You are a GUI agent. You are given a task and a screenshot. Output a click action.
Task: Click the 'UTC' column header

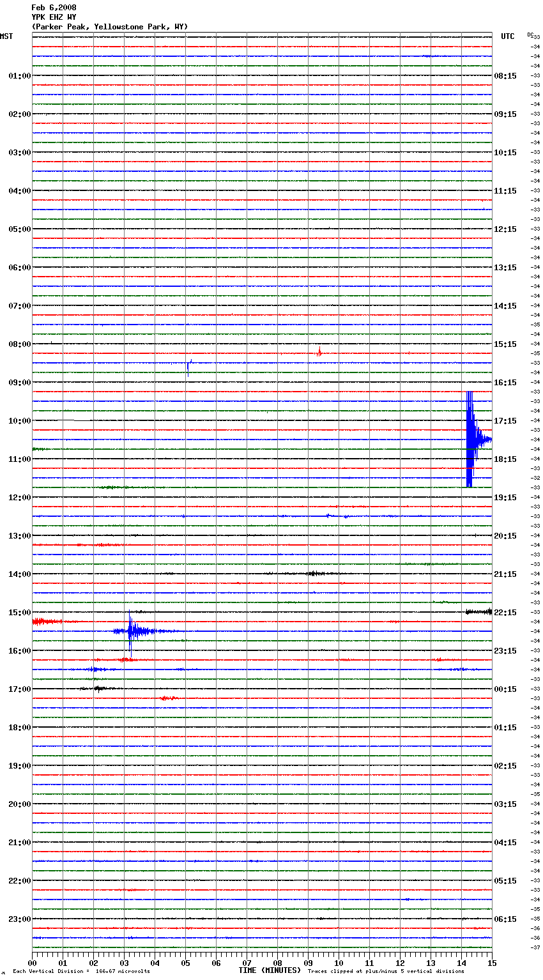[507, 36]
